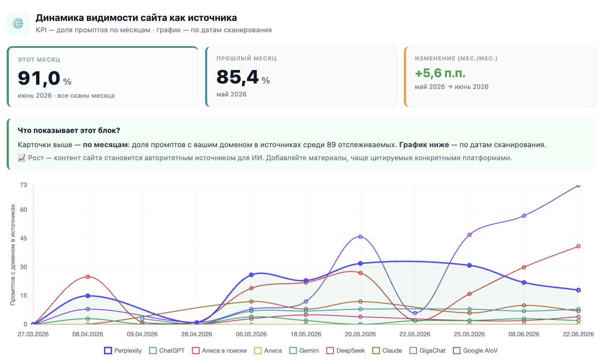Click the Perplexity point on 22.06.2026
The image size is (604, 364).
point(578,290)
